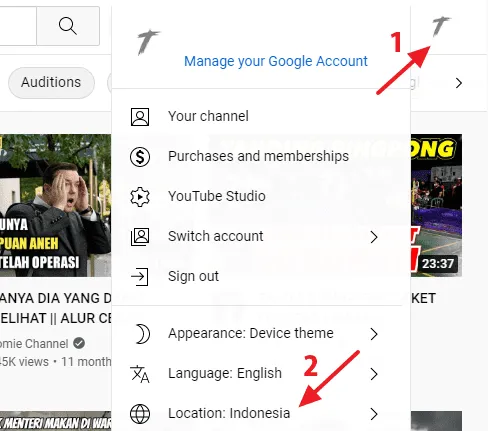The width and height of the screenshot is (488, 431).
Task: Open the shocked man video thumbnail
Action: click(55, 205)
